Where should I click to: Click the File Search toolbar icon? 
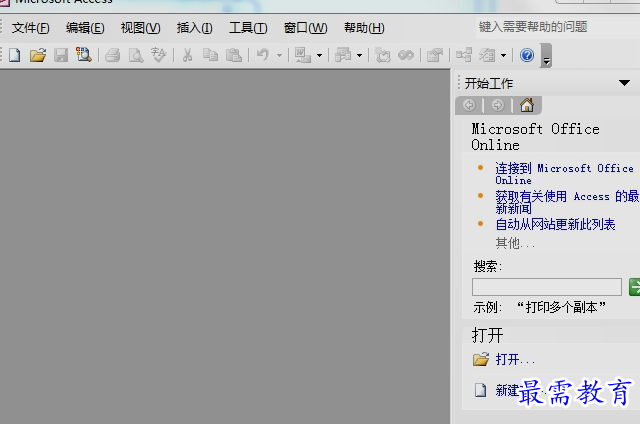point(83,55)
